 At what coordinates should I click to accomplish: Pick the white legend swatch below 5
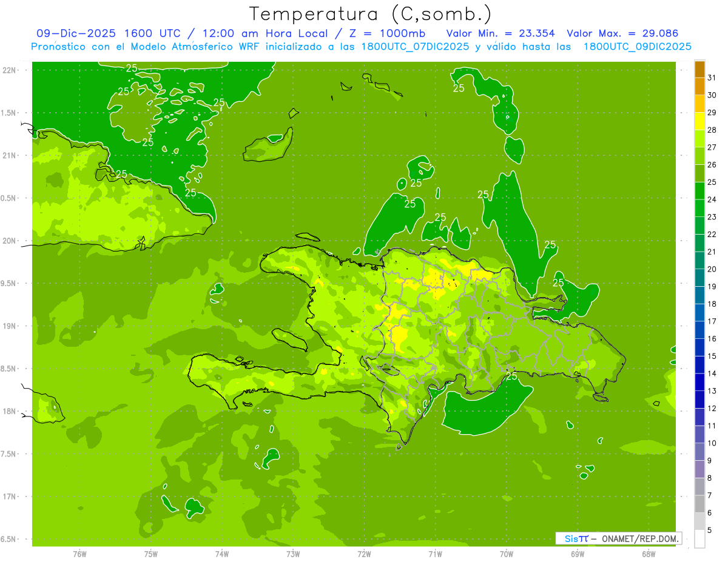pyautogui.click(x=699, y=539)
